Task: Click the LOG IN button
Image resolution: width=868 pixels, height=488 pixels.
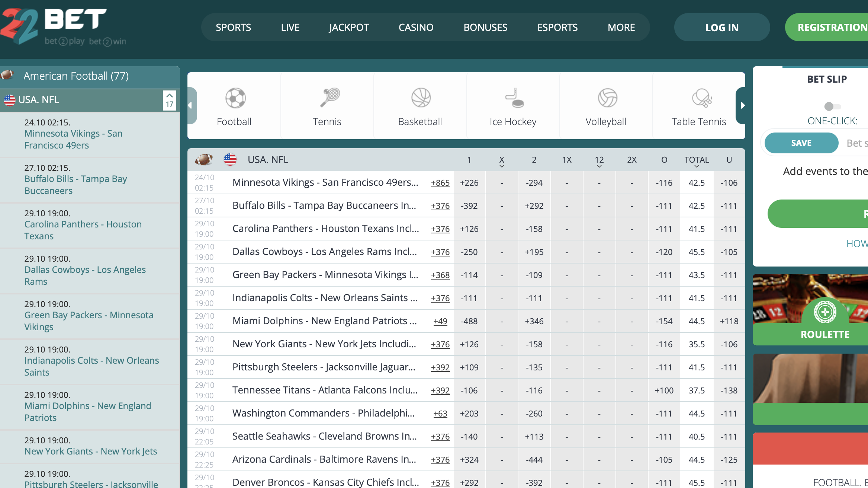Action: point(722,28)
